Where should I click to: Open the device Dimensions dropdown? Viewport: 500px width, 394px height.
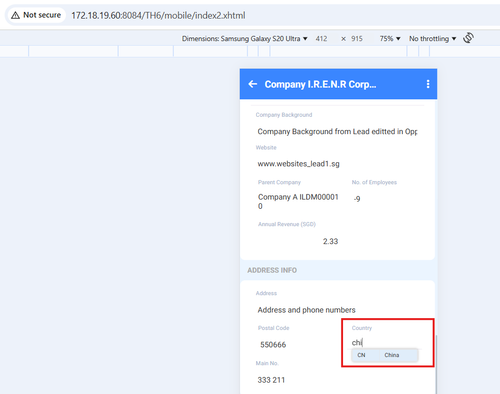pyautogui.click(x=244, y=39)
